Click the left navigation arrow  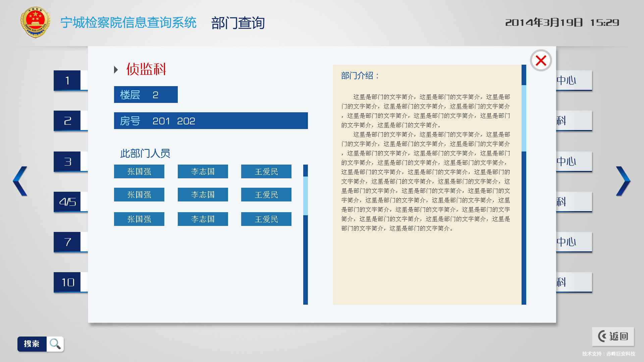[20, 181]
